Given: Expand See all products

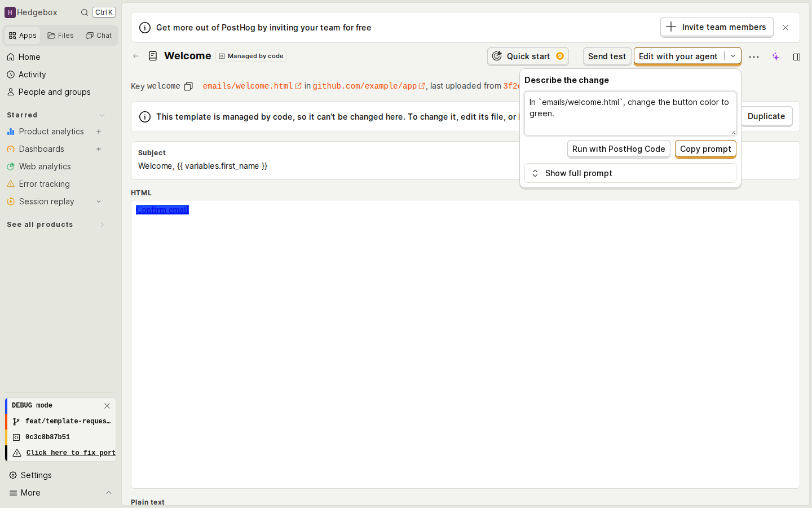Looking at the screenshot, I should (x=55, y=225).
